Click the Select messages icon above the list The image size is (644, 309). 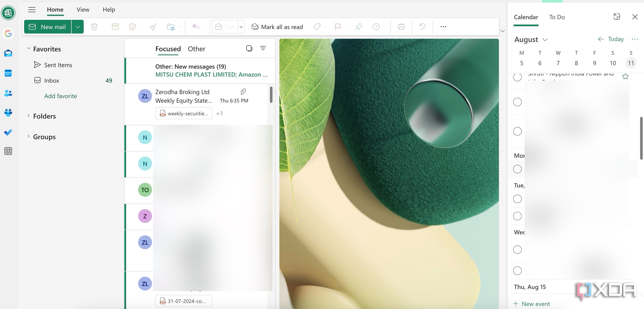tap(249, 48)
